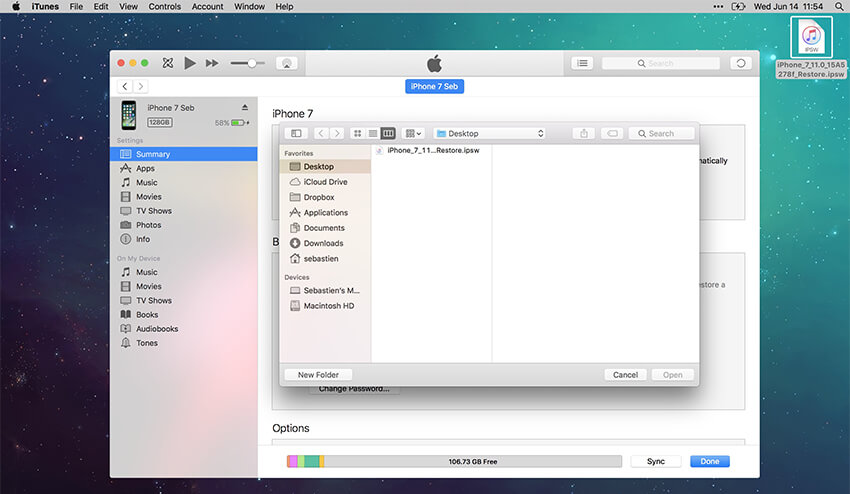Select the iPhone 7 Seb device tab
Image resolution: width=850 pixels, height=494 pixels.
(434, 86)
